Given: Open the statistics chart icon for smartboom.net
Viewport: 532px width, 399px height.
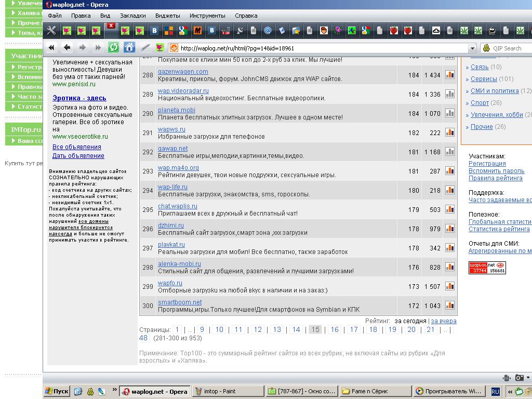Looking at the screenshot, I should pyautogui.click(x=450, y=305).
